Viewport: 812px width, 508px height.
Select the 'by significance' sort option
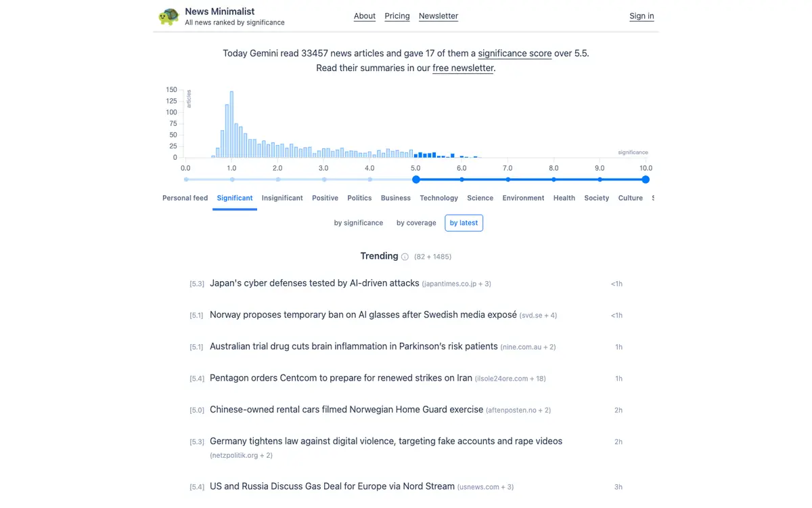[359, 223]
